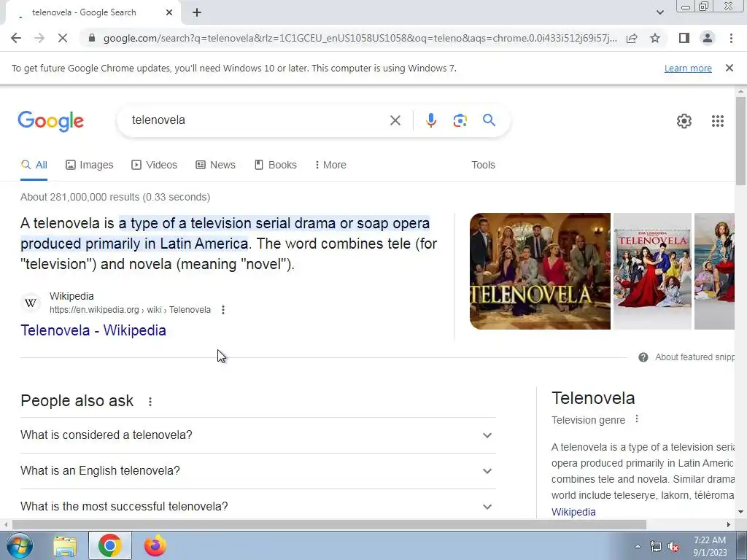Search by image with Google Lens

tap(460, 120)
